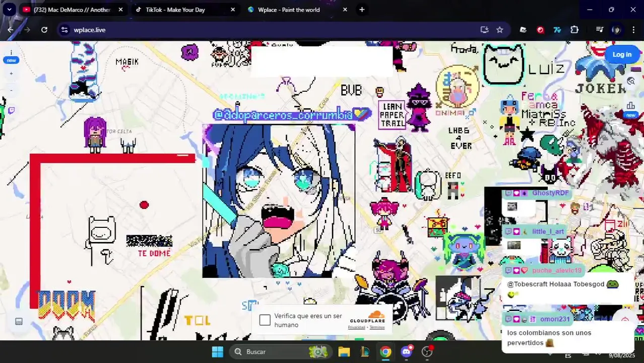644x363 pixels.
Task: Click GhostyRDF username in chat
Action: point(550,193)
